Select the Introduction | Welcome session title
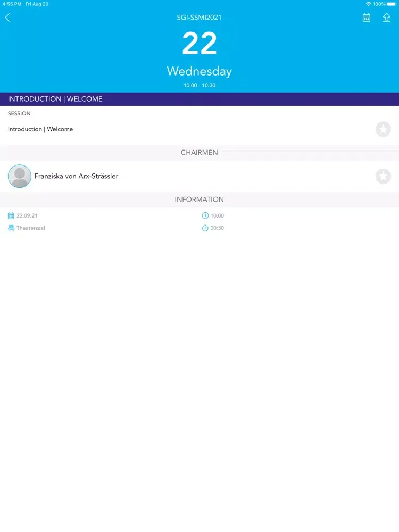Image resolution: width=399 pixels, height=532 pixels. point(40,129)
